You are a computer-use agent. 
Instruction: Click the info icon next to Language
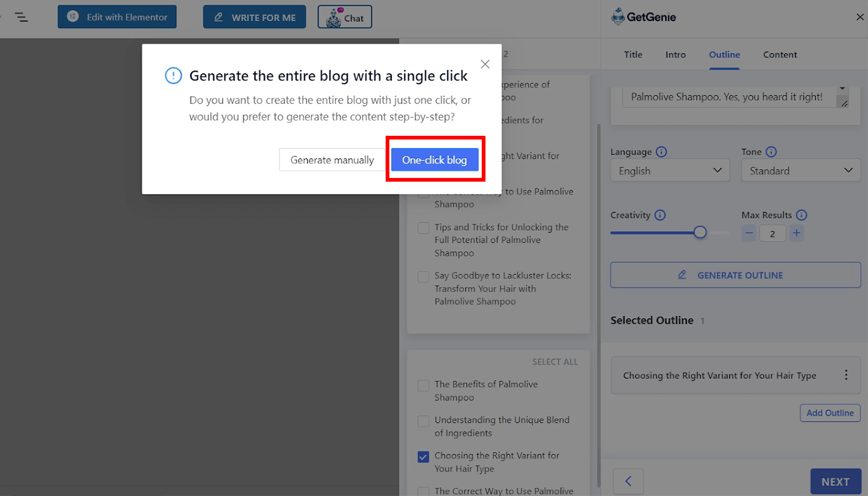[x=662, y=152]
